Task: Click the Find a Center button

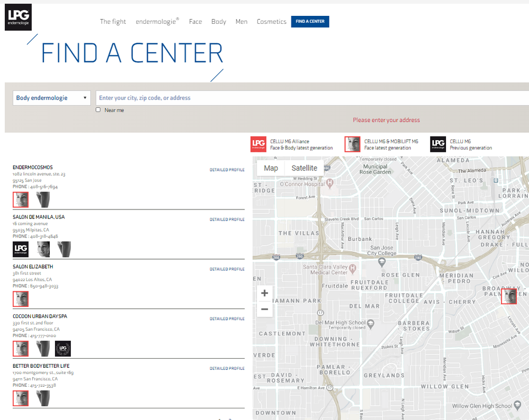Action: pyautogui.click(x=310, y=22)
